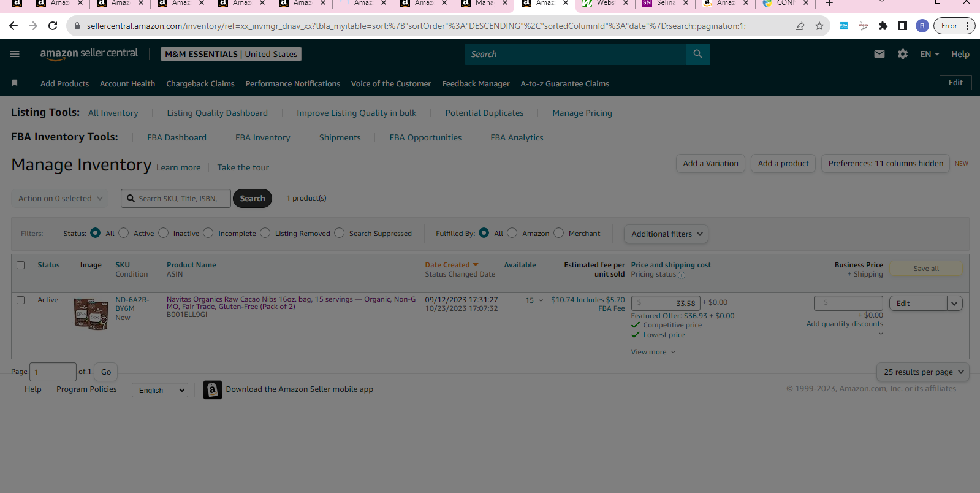980x493 pixels.
Task: Focus the Search SKU, Title, ISBN field
Action: tap(176, 198)
